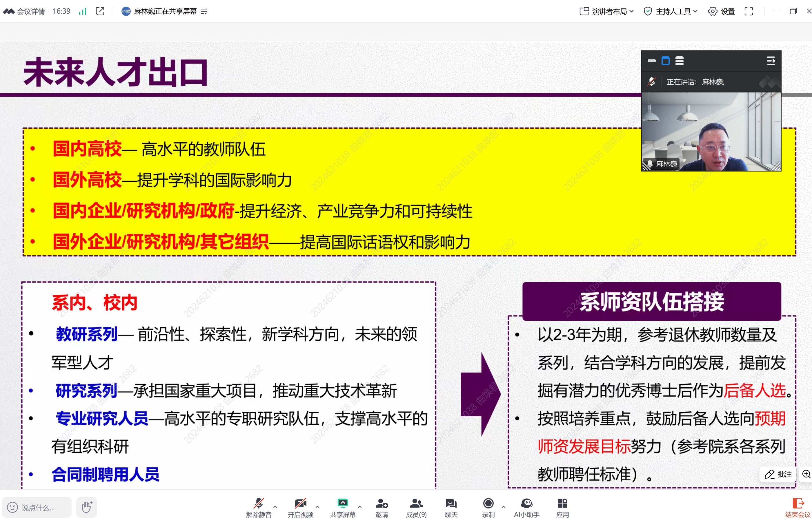Click the meeting app logo icon
Screen dimensions: 812x527
(x=9, y=11)
